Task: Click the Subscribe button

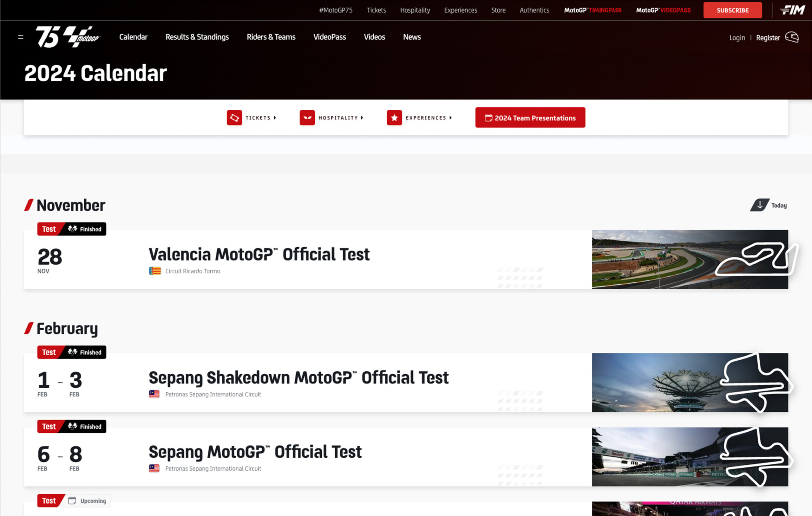Action: pos(732,10)
